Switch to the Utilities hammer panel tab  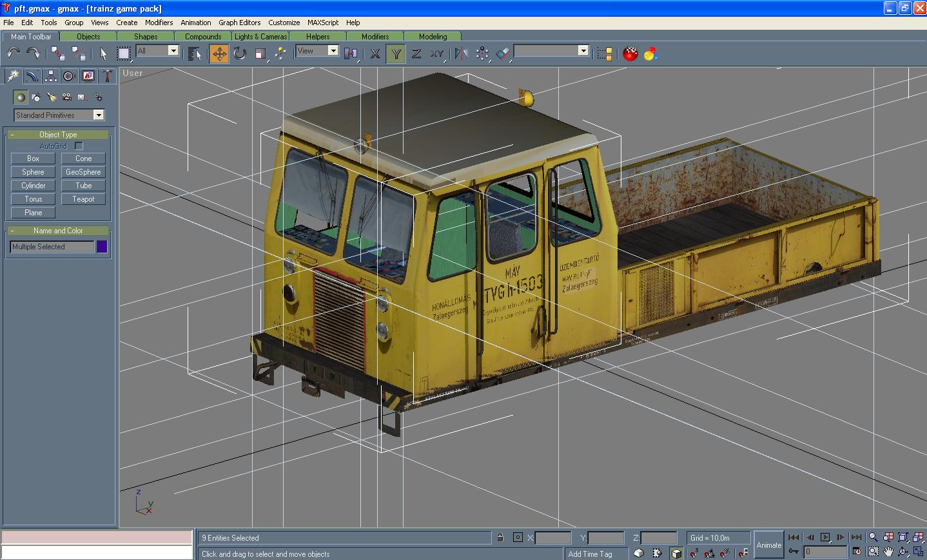(107, 76)
